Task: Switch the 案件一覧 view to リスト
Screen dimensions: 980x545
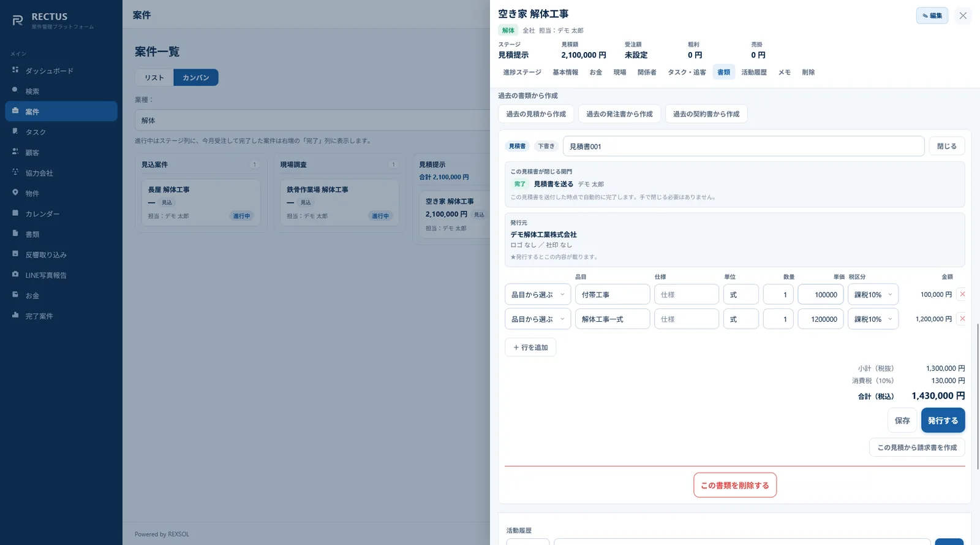Action: pyautogui.click(x=154, y=77)
